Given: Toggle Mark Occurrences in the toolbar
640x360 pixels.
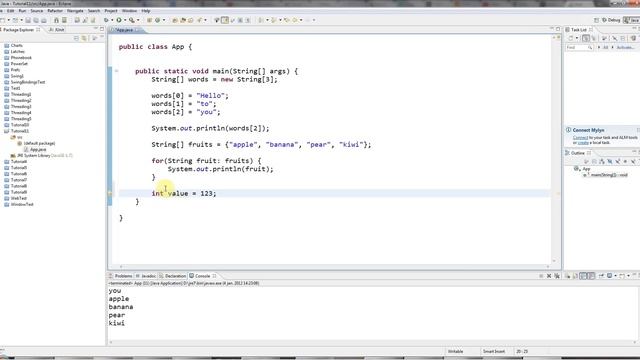Looking at the screenshot, I should (x=225, y=20).
